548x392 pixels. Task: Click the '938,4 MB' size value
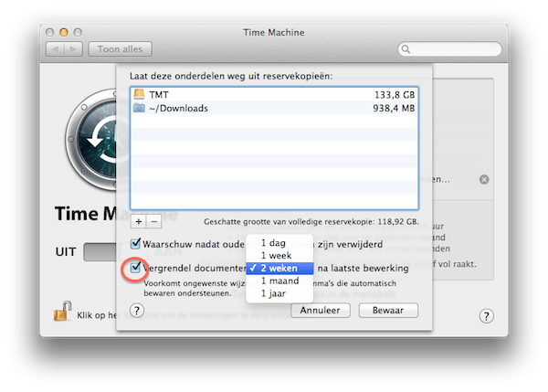pos(394,108)
